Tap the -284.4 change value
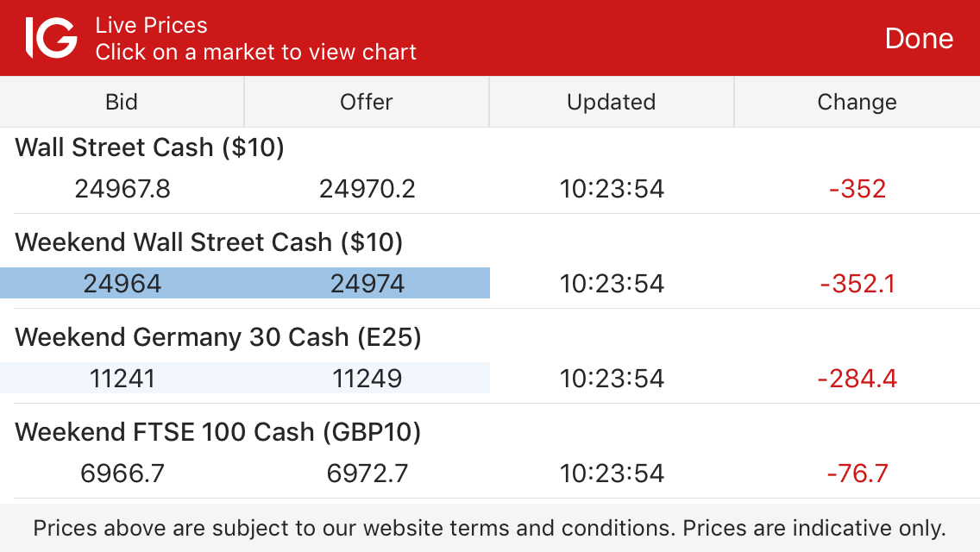 point(857,379)
